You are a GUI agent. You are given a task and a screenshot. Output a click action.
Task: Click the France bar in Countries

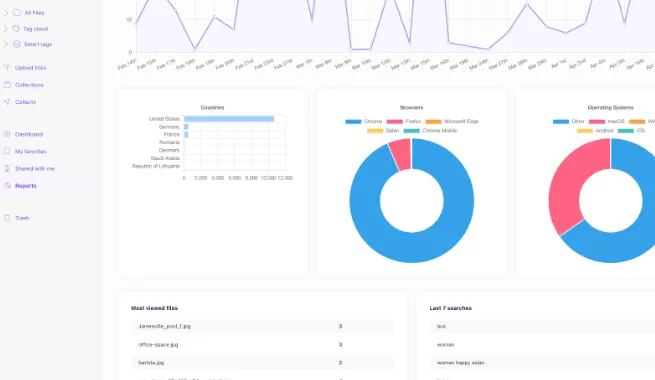tap(186, 134)
